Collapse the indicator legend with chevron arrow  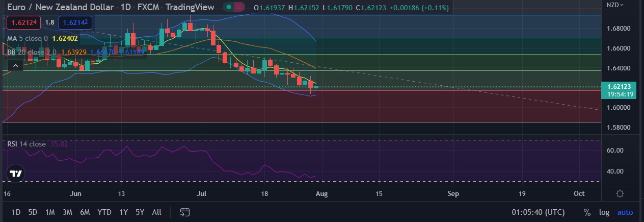16,65
